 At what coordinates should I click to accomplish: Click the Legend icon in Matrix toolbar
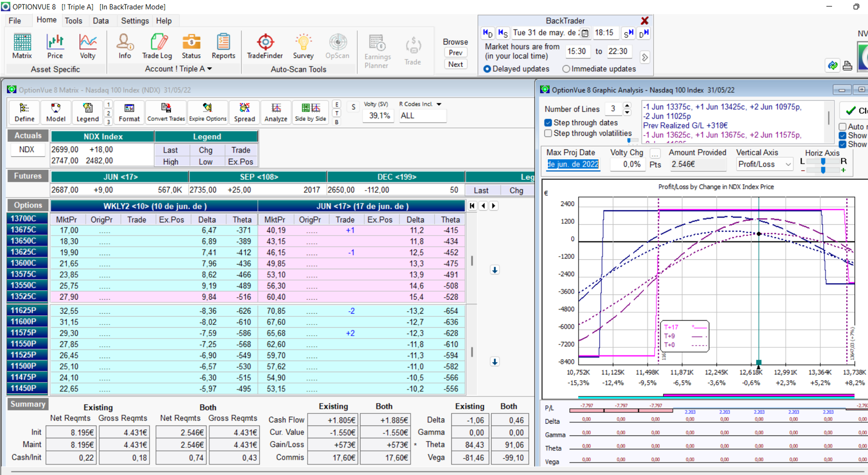click(87, 112)
